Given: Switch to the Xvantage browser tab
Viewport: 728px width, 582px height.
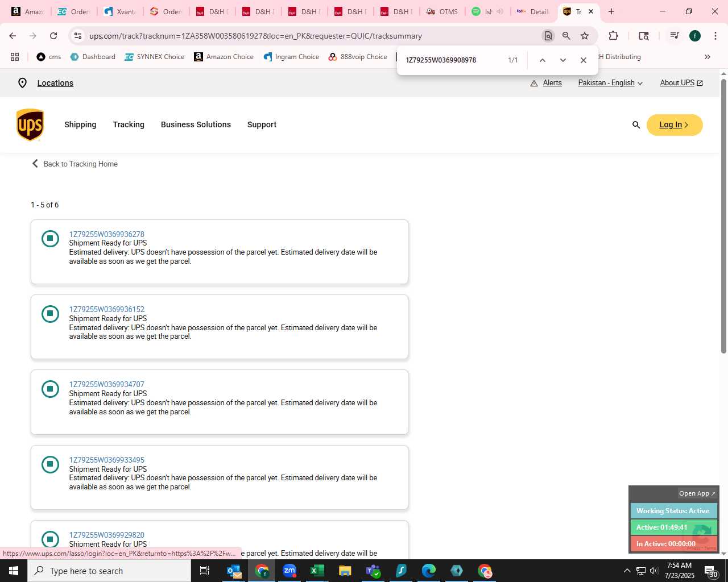Looking at the screenshot, I should [119, 11].
